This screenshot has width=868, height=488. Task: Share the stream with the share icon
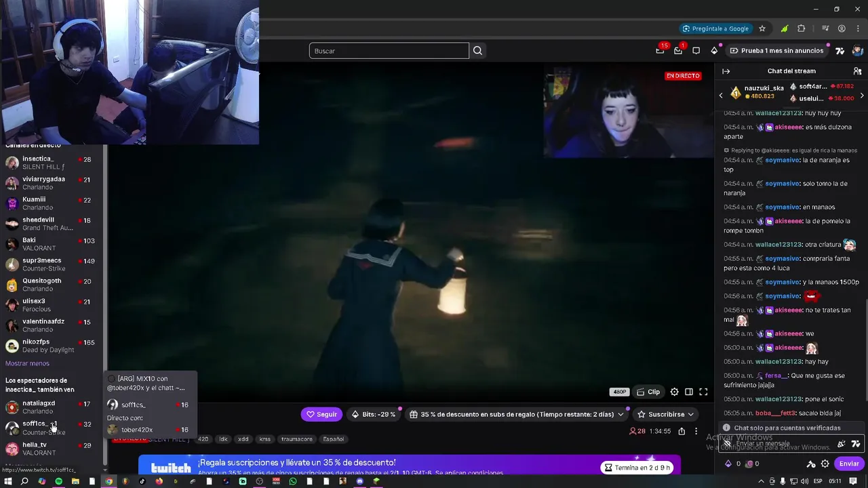click(682, 431)
